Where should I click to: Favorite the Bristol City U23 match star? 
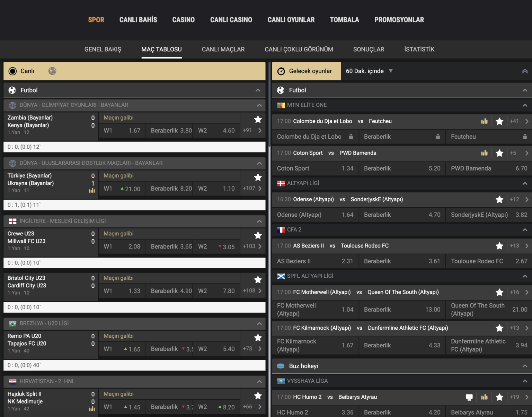pyautogui.click(x=258, y=280)
